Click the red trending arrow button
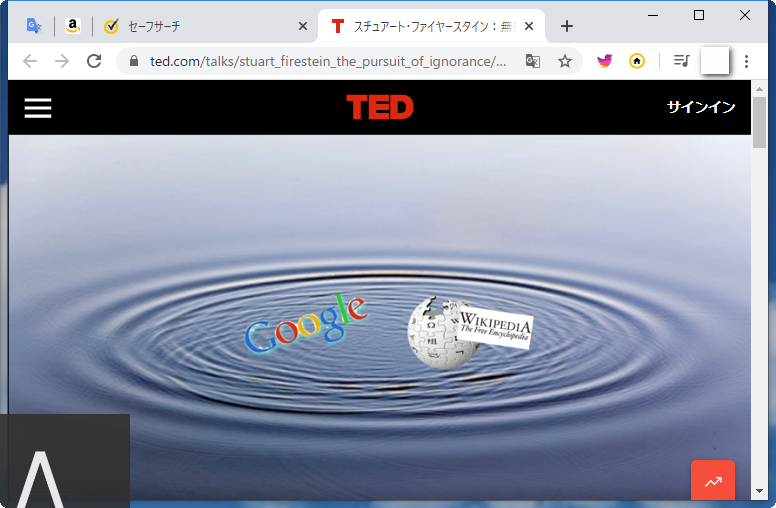Screen dimensions: 776x508 tap(713, 481)
